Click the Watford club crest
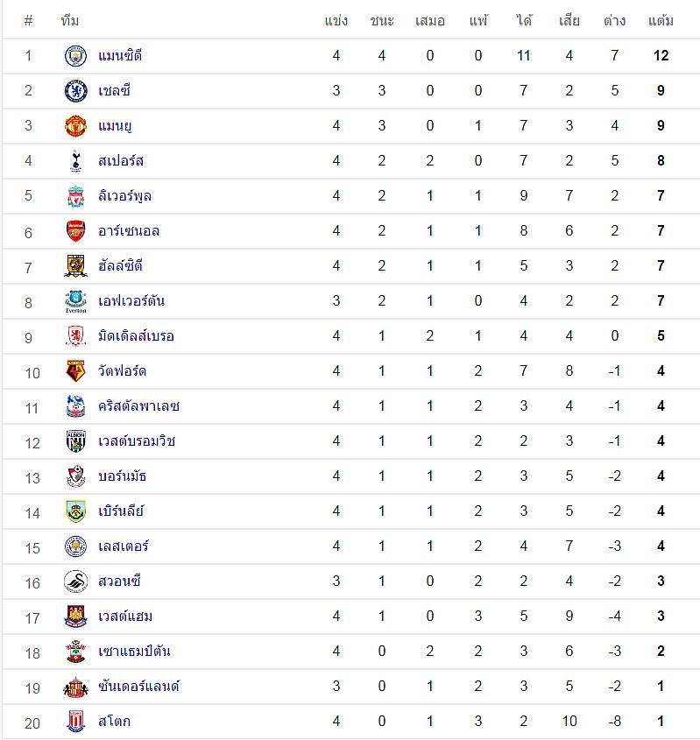Viewport: 700px width, 740px height. point(75,371)
